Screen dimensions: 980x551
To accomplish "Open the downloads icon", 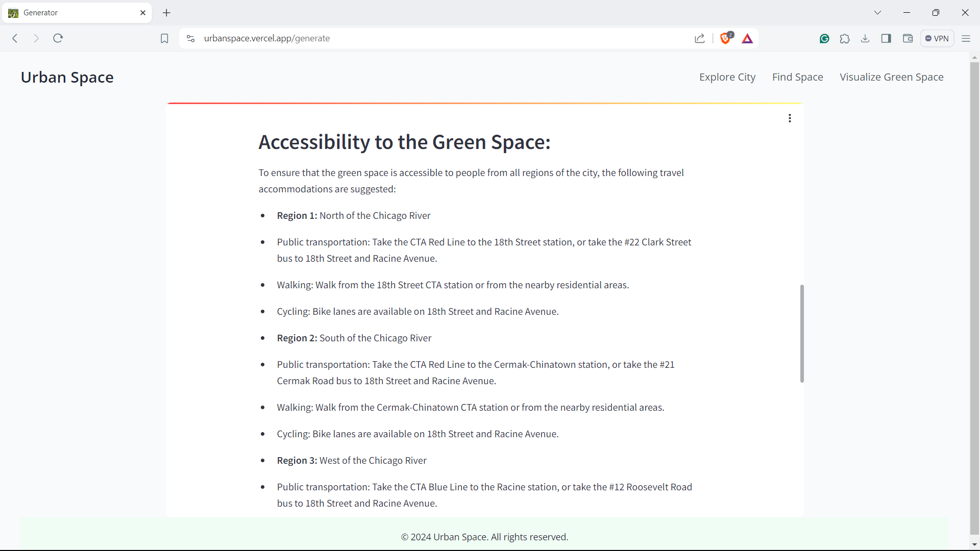I will (x=865, y=39).
